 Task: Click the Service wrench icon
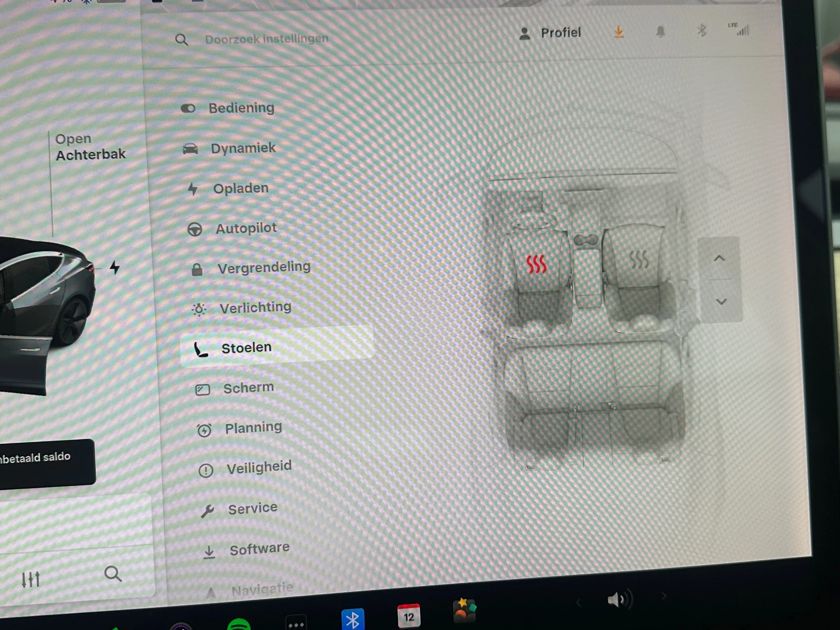[x=208, y=508]
